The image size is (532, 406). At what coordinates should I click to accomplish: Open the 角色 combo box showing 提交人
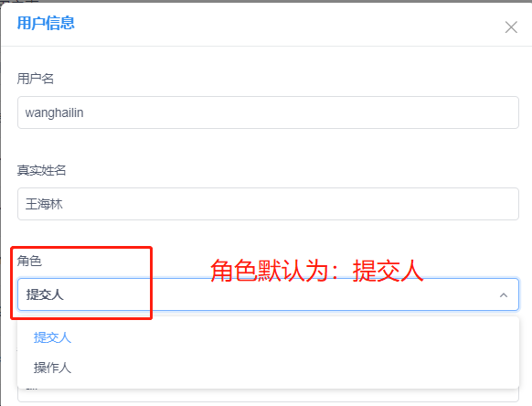pyautogui.click(x=268, y=294)
